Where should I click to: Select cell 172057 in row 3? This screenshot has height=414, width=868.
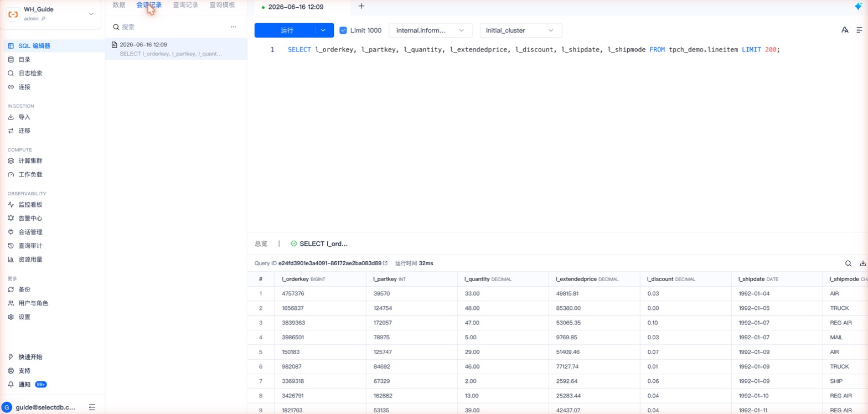[411, 323]
